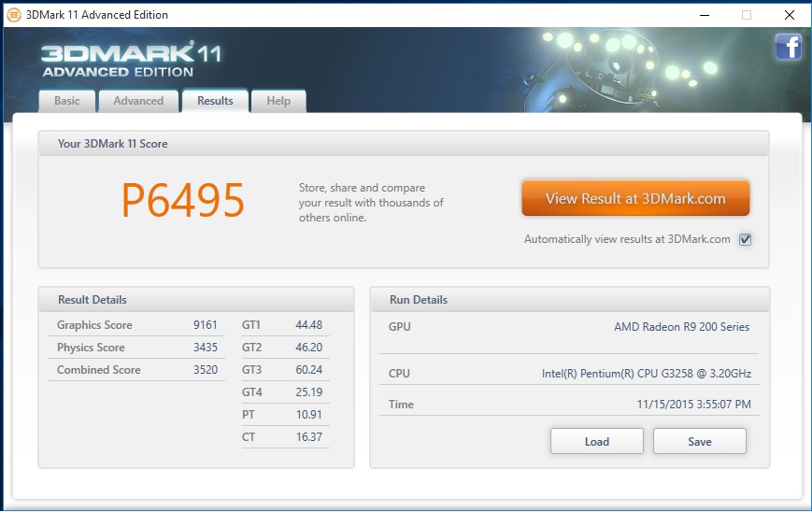Click the CT label
The height and width of the screenshot is (512, 812).
249,437
